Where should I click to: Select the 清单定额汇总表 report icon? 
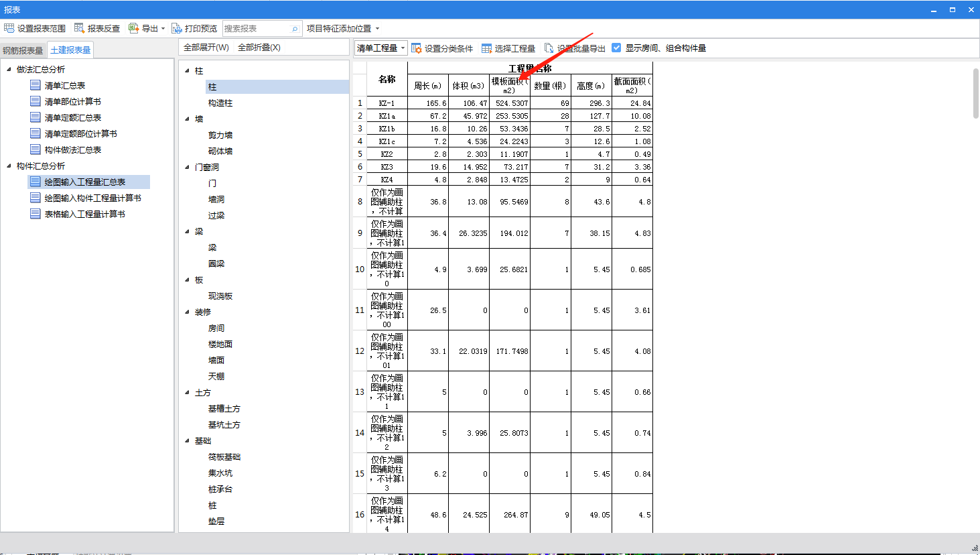click(36, 117)
